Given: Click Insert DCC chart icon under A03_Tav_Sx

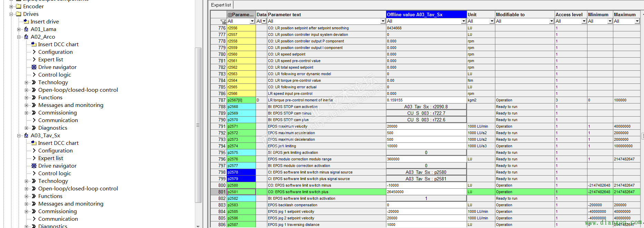Looking at the screenshot, I should click(x=34, y=143).
